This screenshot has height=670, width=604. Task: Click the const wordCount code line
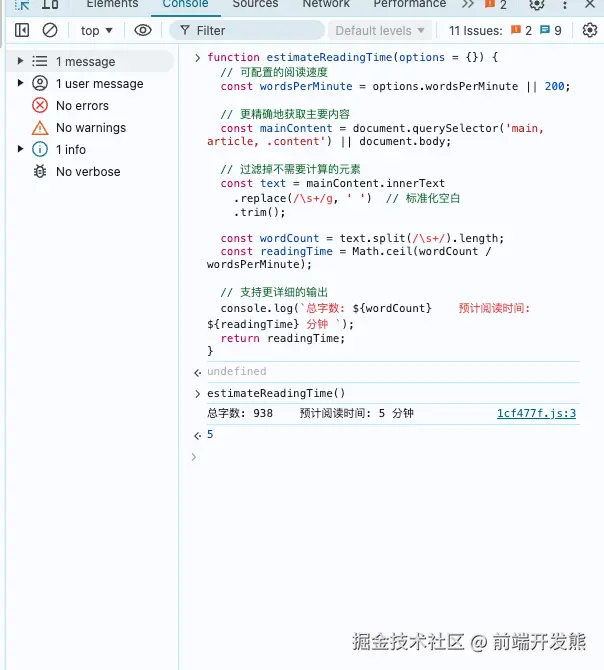[362, 238]
